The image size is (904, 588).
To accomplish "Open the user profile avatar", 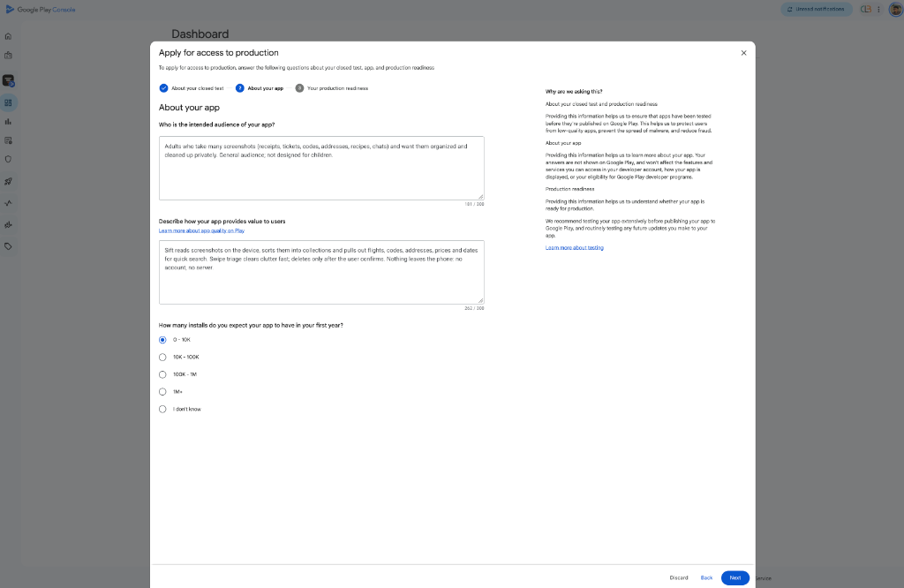I will (x=895, y=9).
